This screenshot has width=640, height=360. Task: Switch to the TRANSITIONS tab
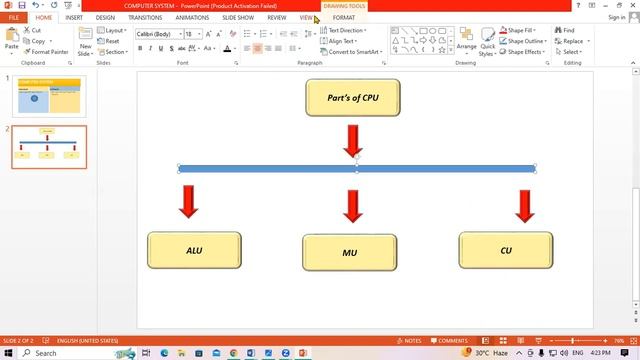tap(145, 18)
